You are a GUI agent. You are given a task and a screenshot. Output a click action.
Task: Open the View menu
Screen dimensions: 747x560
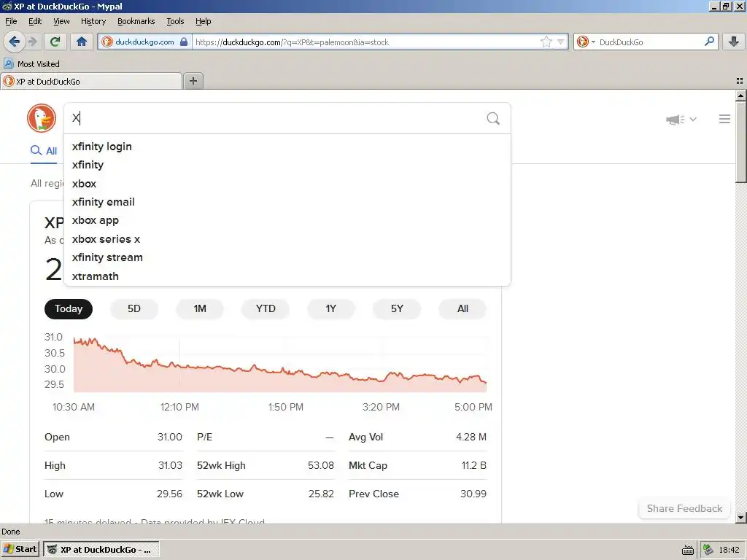[x=61, y=21]
